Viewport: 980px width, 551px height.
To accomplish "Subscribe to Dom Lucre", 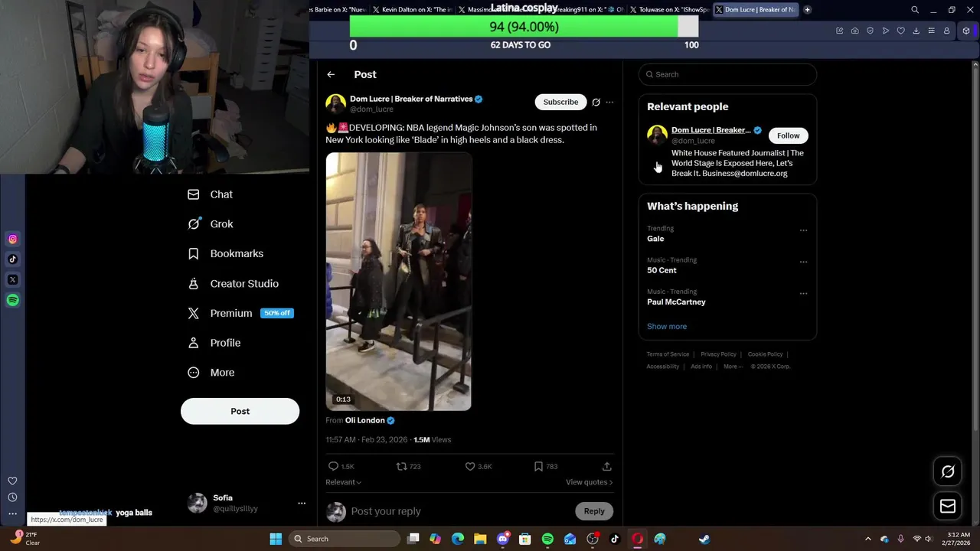I will 560,102.
